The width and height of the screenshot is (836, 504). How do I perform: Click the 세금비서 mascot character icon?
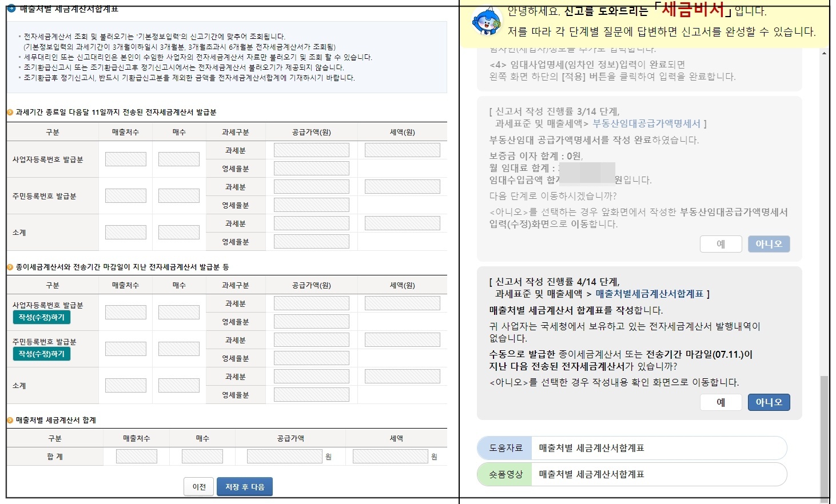point(486,21)
